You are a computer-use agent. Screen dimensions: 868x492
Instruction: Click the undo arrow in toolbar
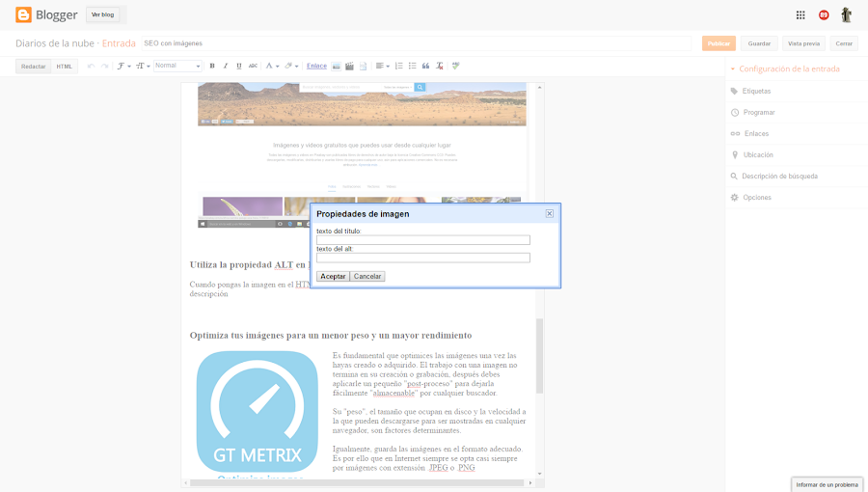click(x=91, y=66)
